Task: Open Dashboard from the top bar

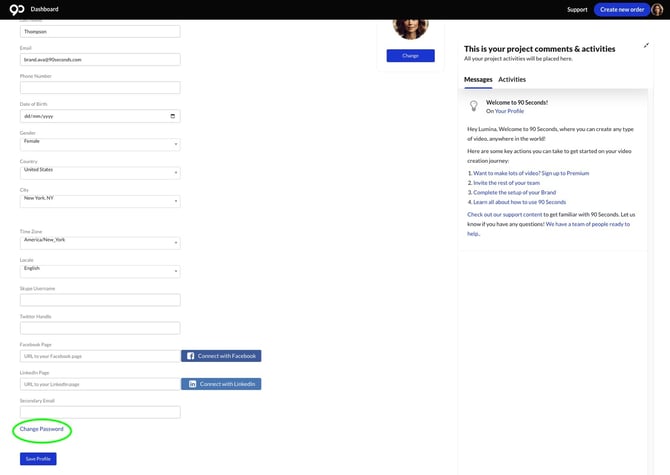Action: click(44, 9)
